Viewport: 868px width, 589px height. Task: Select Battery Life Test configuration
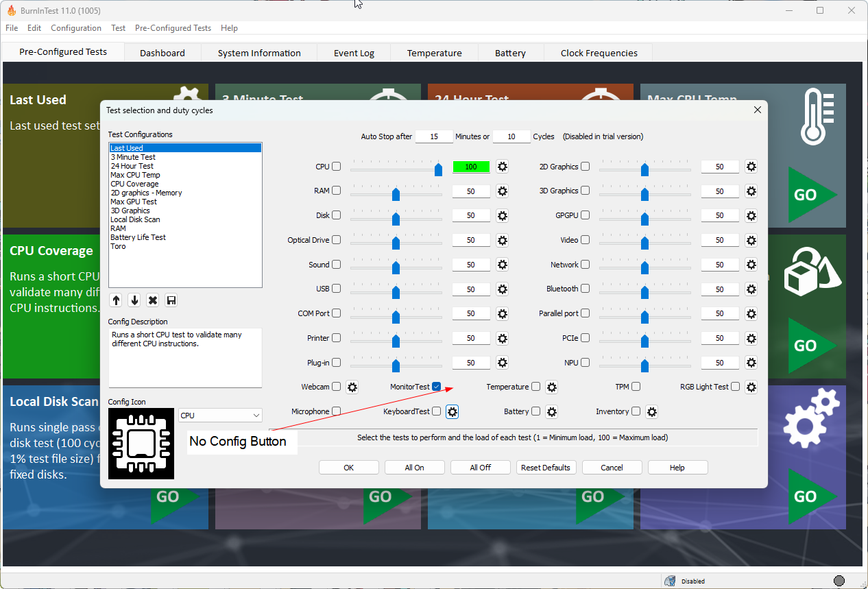tap(138, 237)
